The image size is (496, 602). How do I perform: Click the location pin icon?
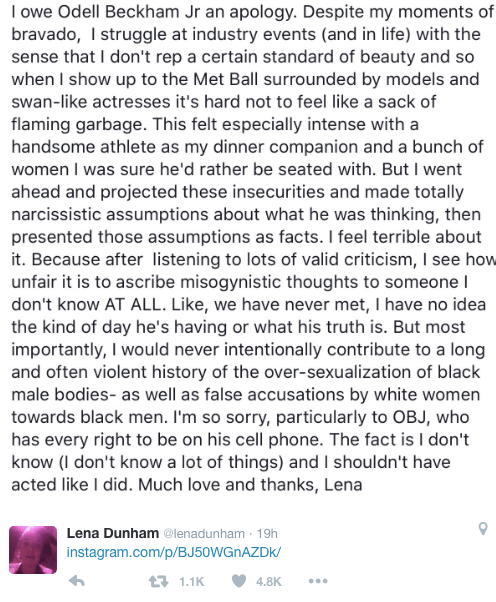(483, 529)
